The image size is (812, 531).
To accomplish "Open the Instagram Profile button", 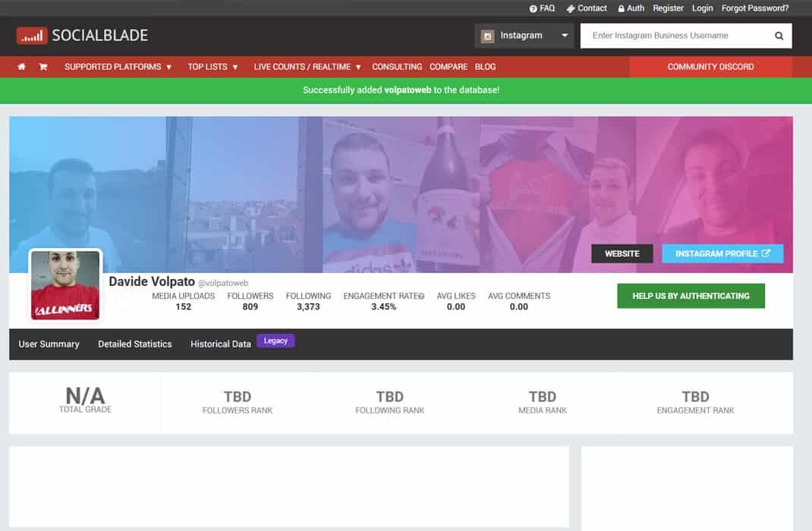I will coord(722,253).
